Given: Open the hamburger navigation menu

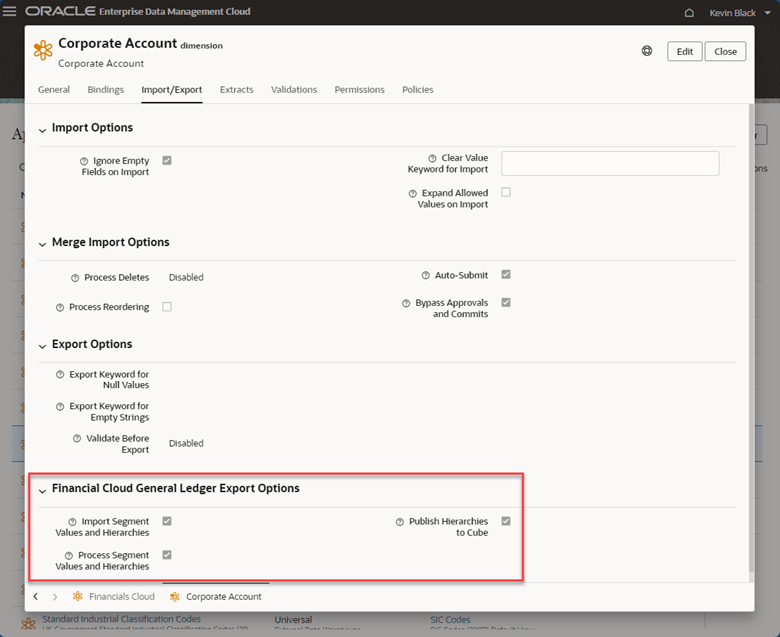Looking at the screenshot, I should click(x=9, y=11).
